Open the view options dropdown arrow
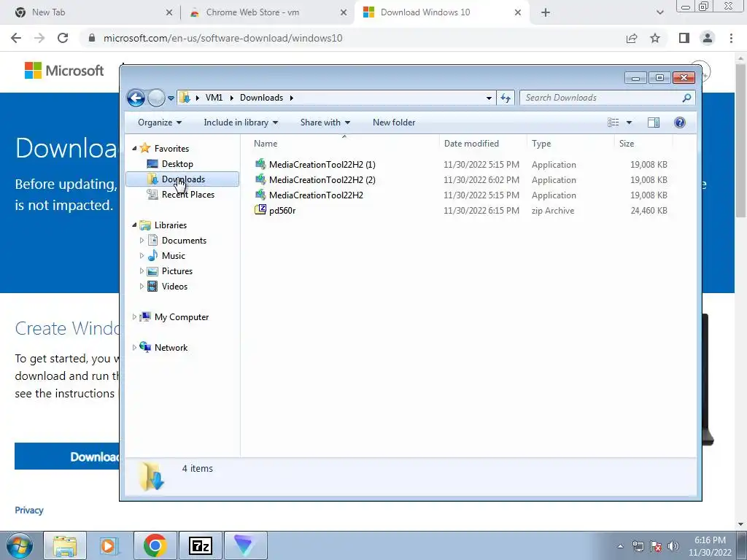 pos(629,122)
